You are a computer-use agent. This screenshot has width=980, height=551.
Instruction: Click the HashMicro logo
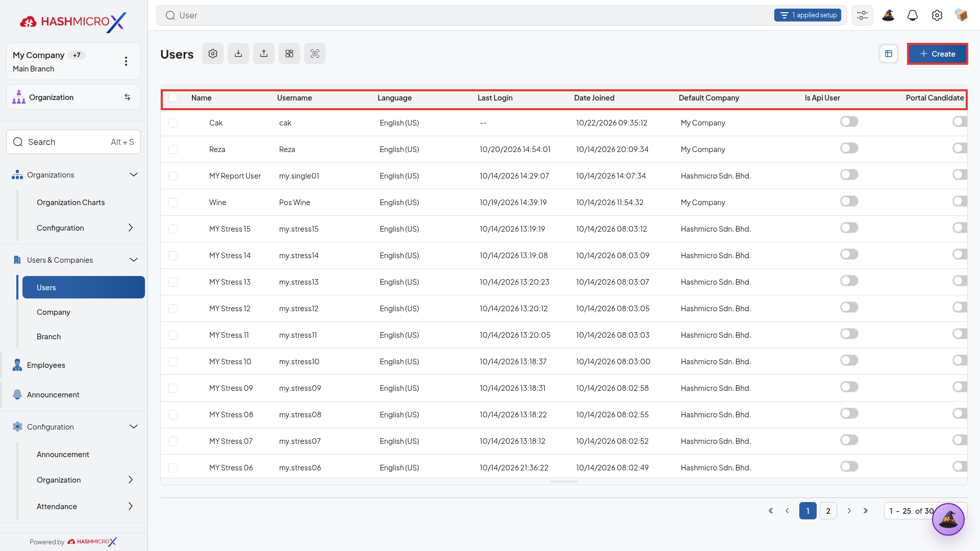[x=73, y=21]
